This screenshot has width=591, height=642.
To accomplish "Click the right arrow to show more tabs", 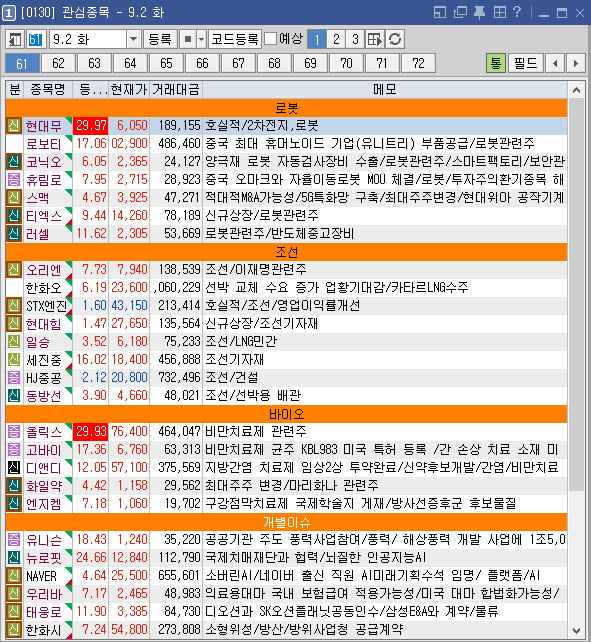I will 575,63.
